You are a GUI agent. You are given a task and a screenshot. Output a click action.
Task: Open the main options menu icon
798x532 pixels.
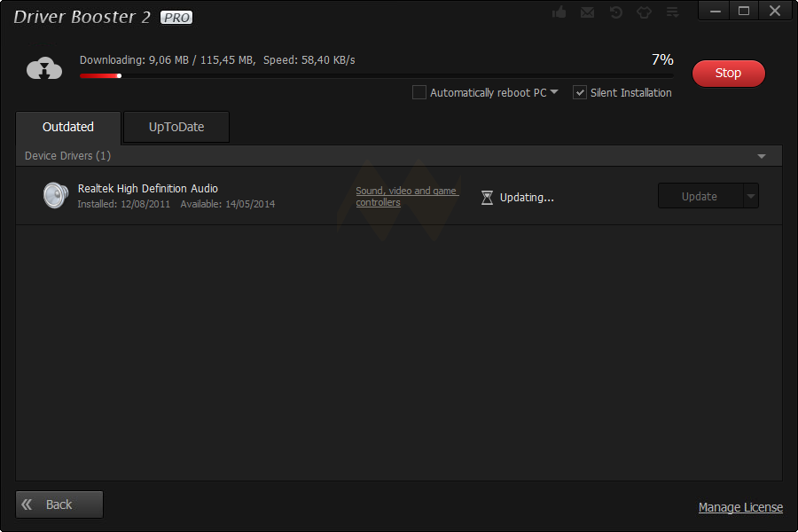tap(673, 12)
